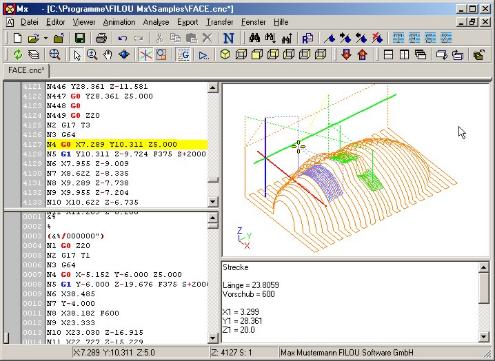Switch to isometric view yellow cube icon
The image size is (495, 361).
(x=225, y=54)
